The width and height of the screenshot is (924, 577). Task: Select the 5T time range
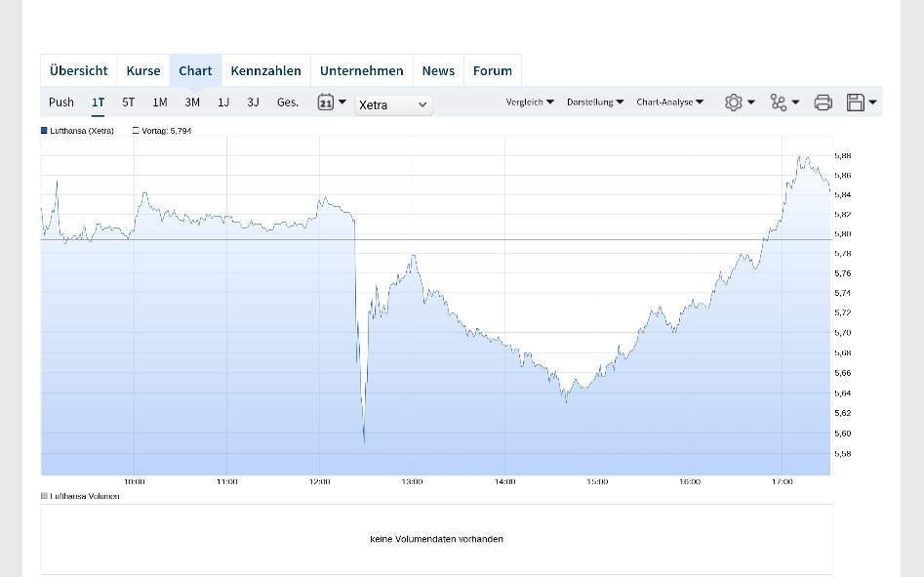(x=129, y=103)
